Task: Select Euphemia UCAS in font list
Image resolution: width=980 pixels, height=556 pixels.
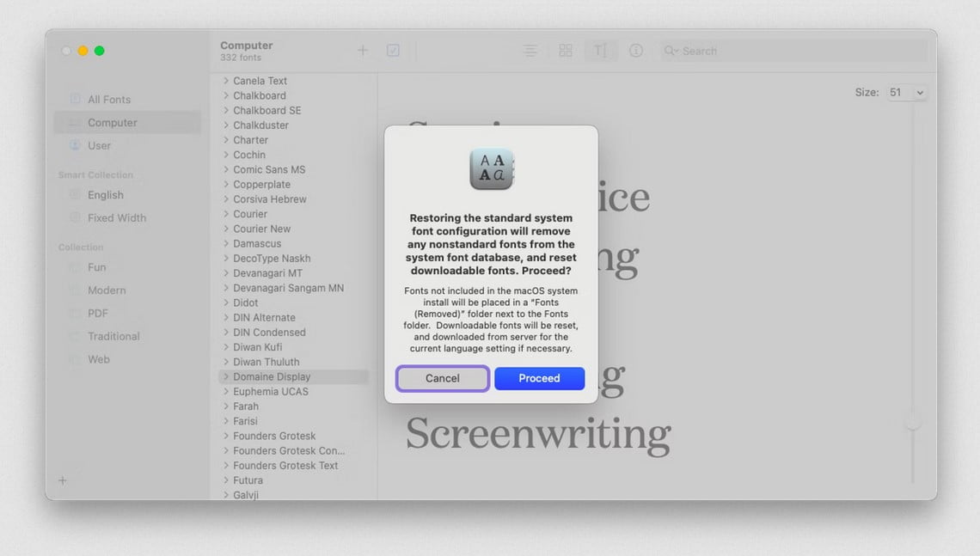Action: coord(271,392)
